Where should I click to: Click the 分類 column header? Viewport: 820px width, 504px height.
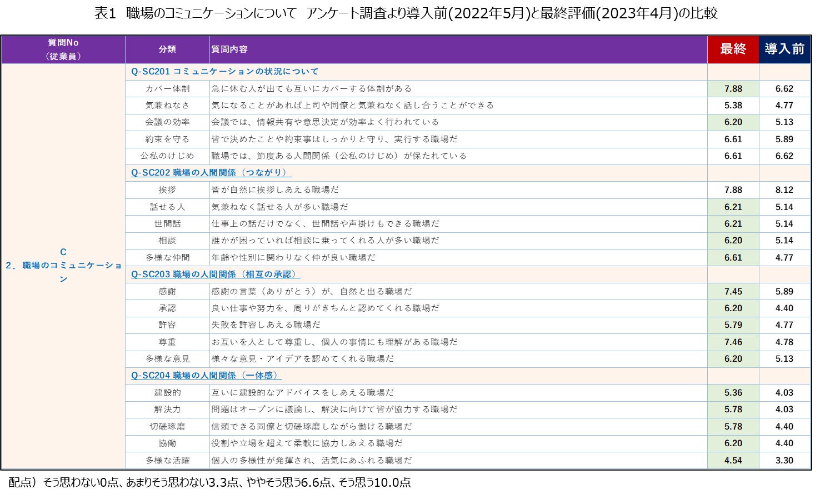[167, 49]
